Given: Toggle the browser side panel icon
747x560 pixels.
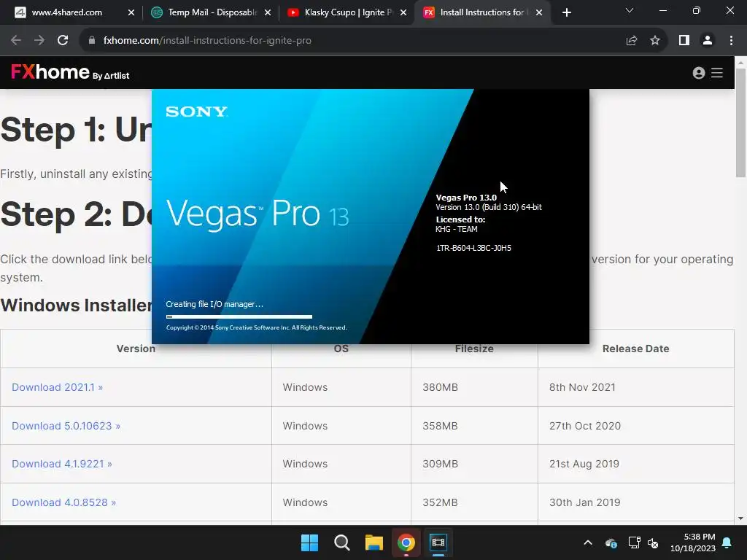Looking at the screenshot, I should pyautogui.click(x=684, y=41).
